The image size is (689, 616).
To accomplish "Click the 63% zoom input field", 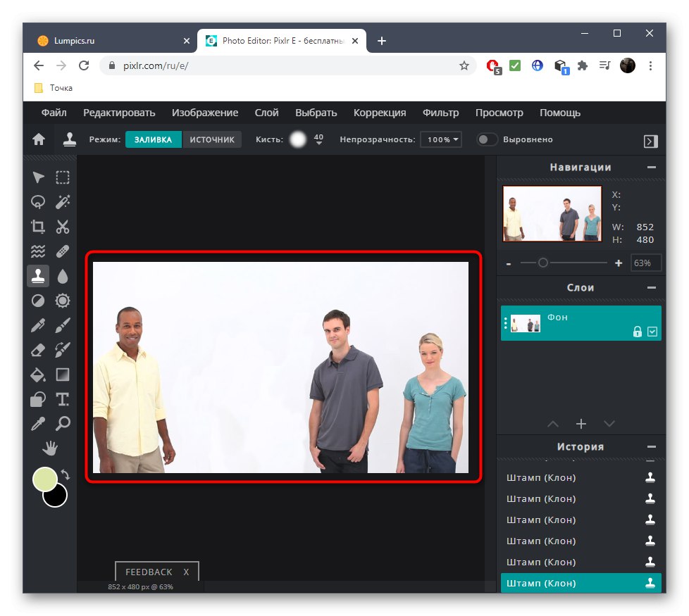I will pos(645,263).
